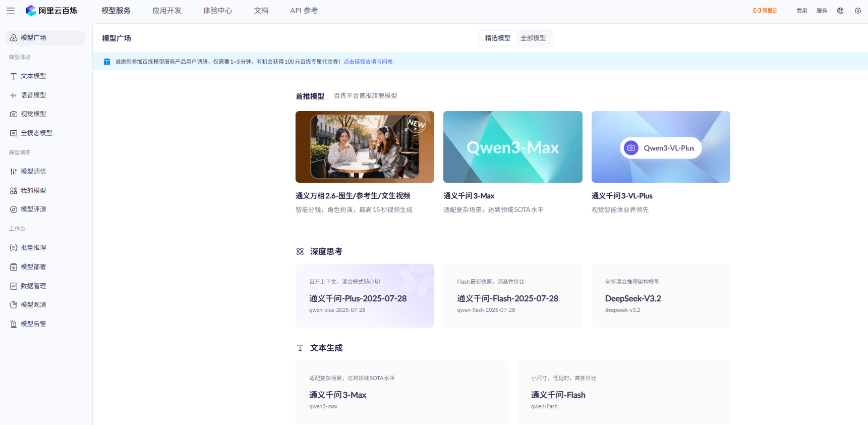
Task: Open the Qwen3-Max banner thumbnail
Action: [513, 147]
